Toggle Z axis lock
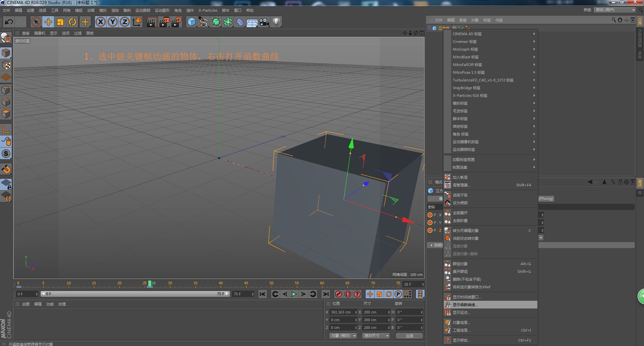 coord(125,22)
